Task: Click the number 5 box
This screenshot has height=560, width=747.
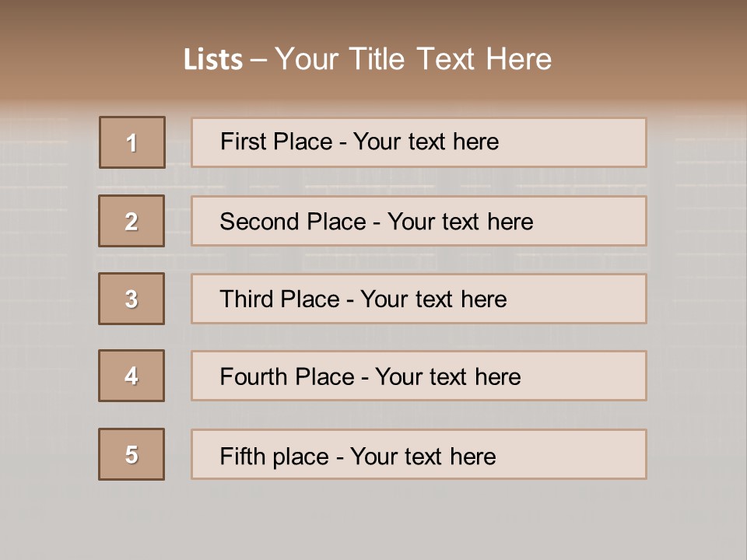Action: coord(132,454)
